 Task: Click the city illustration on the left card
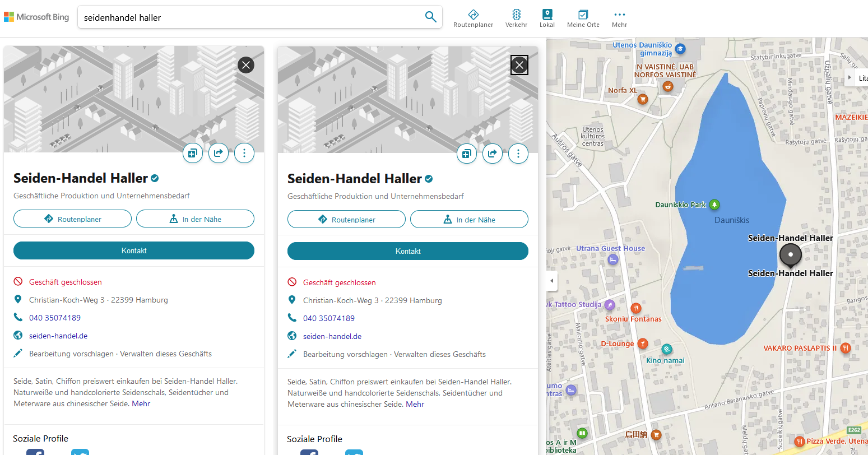[134, 99]
